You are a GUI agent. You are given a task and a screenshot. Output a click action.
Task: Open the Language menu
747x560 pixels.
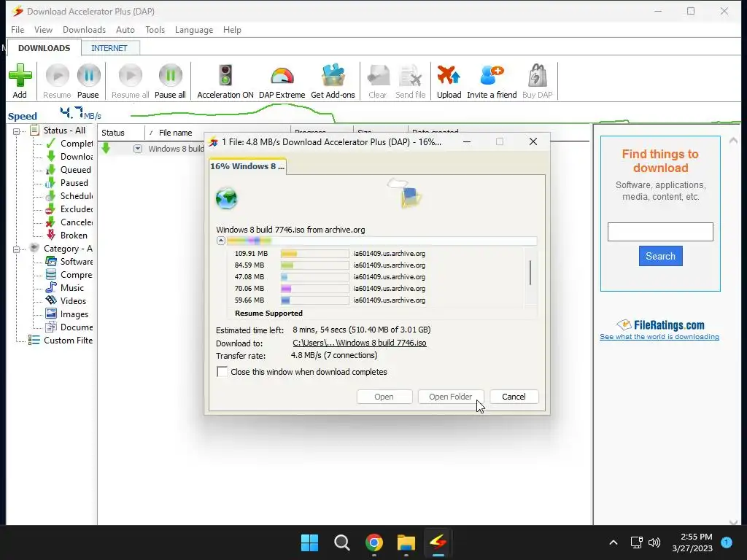[194, 29]
